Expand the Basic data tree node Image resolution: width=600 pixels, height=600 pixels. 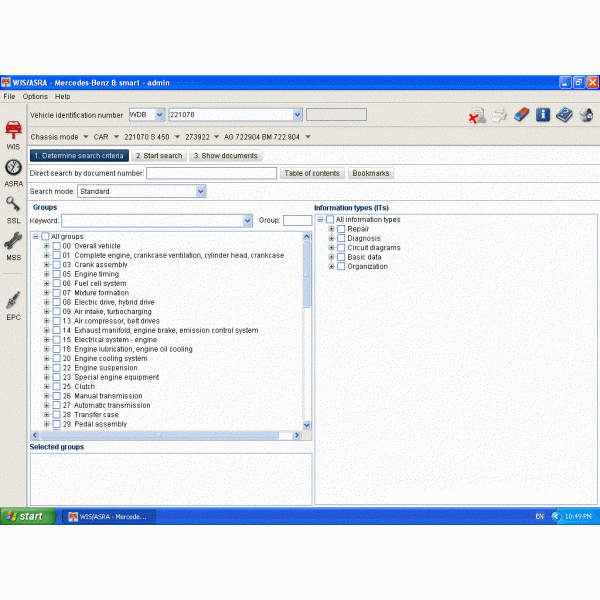331,257
